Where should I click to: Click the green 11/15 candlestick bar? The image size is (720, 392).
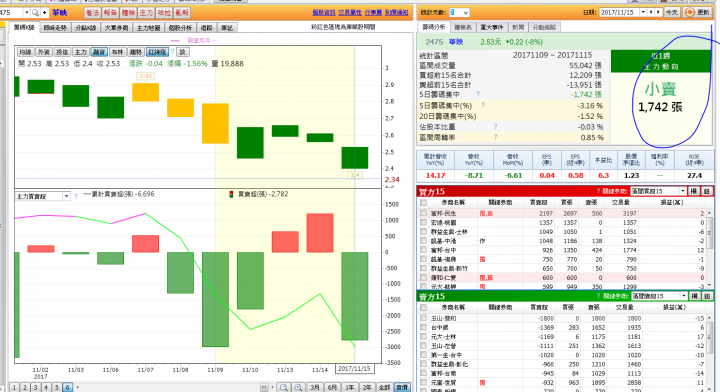[354, 157]
